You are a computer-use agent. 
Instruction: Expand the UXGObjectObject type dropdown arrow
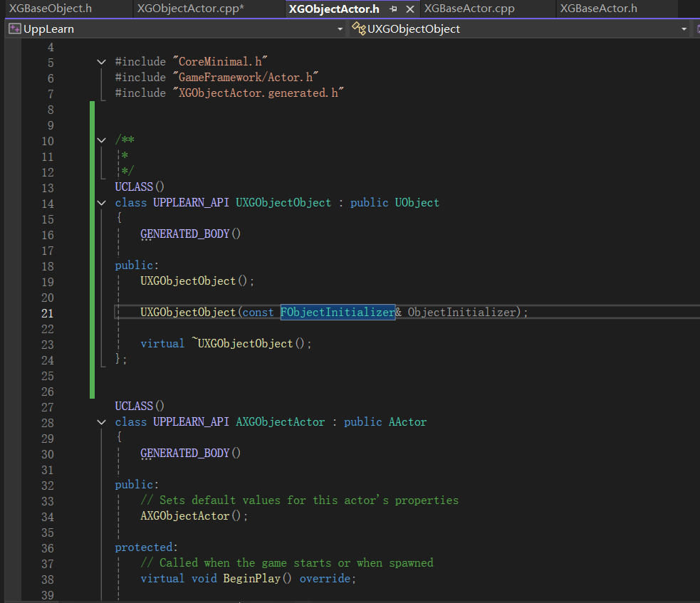684,29
